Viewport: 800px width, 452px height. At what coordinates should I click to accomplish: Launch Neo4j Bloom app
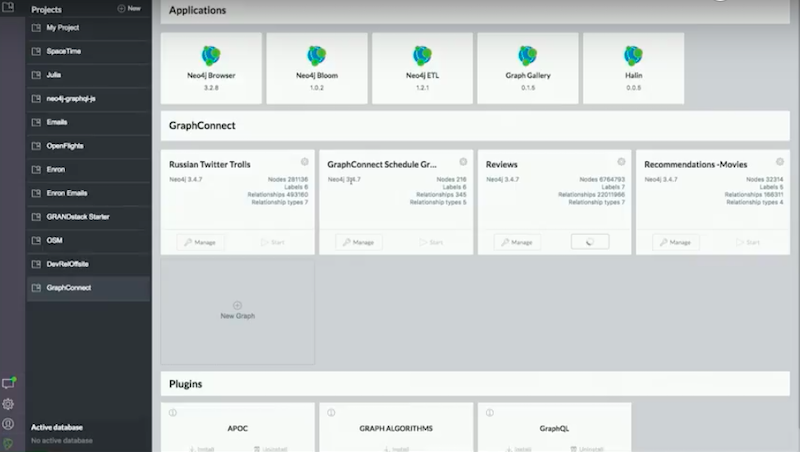[317, 68]
